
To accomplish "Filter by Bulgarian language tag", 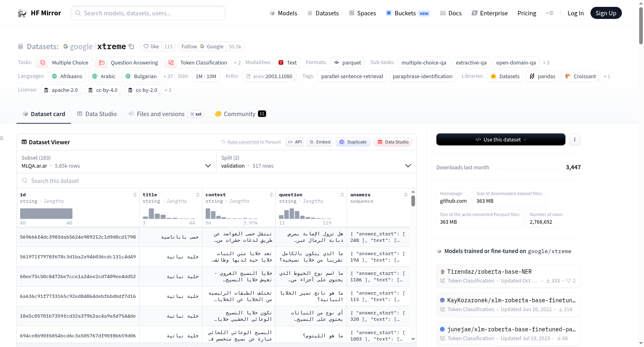I will [141, 76].
